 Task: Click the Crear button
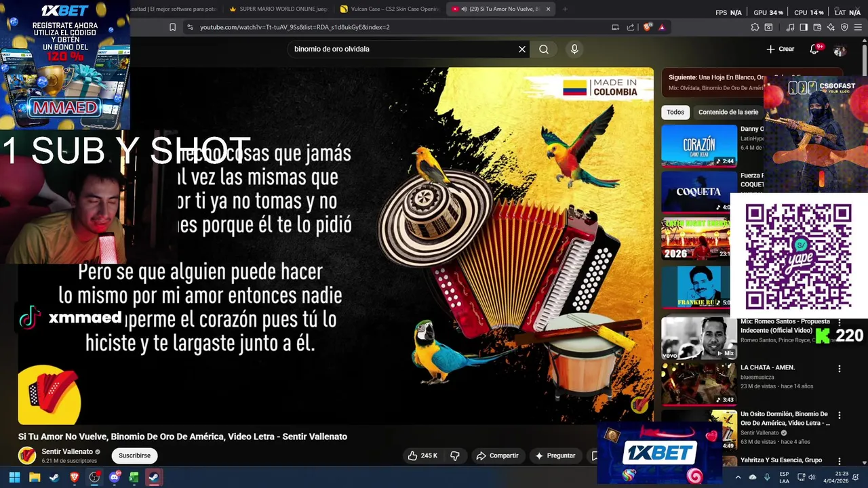coord(781,49)
